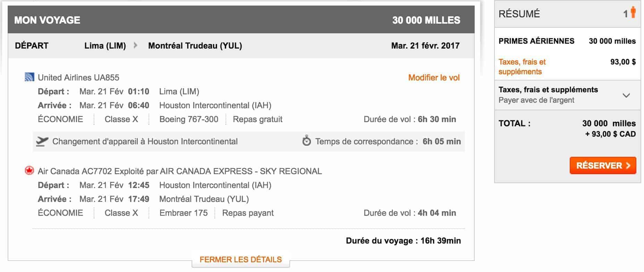Click the Résumé panel heading
The image size is (644, 272).
pos(519,14)
